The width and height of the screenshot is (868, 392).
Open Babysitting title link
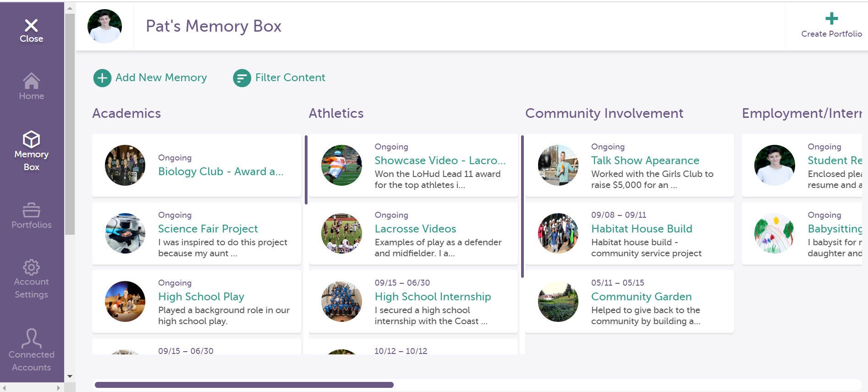(835, 229)
